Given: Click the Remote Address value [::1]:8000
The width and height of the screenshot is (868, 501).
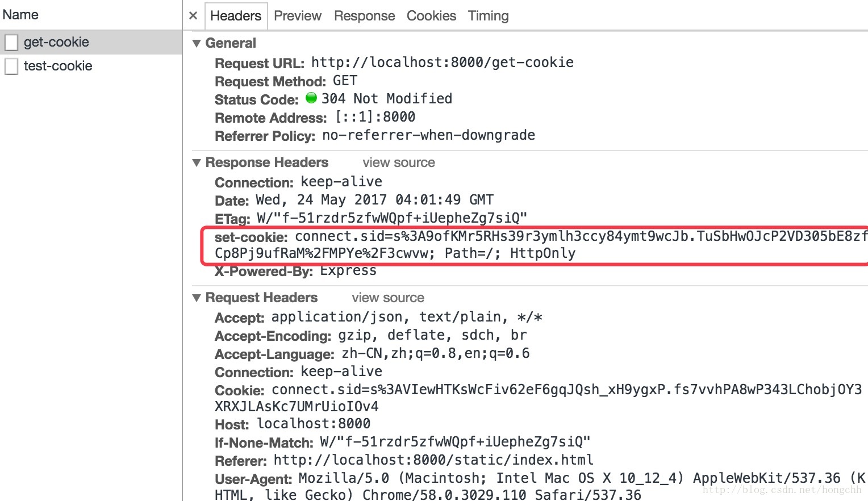Looking at the screenshot, I should click(375, 117).
